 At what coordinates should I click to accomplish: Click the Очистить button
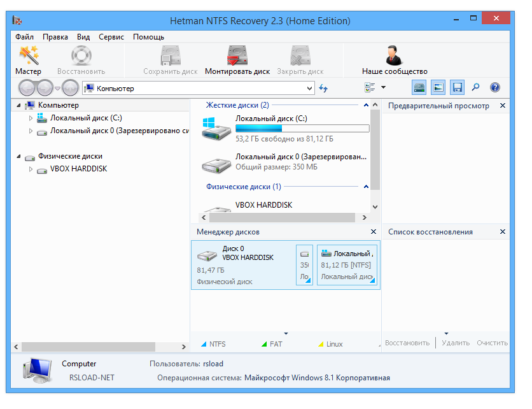tap(493, 342)
